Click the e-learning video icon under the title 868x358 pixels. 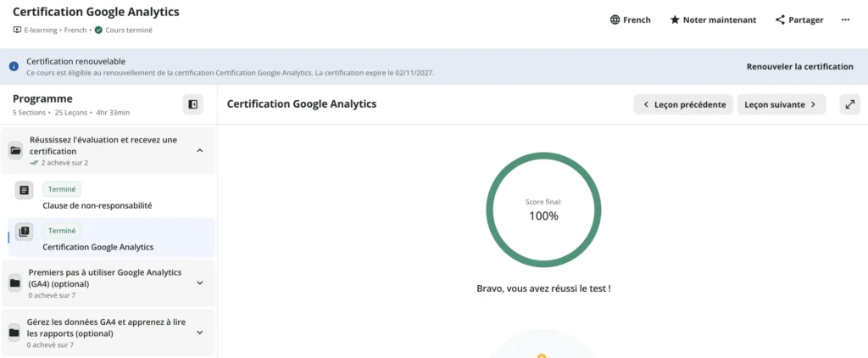(17, 31)
